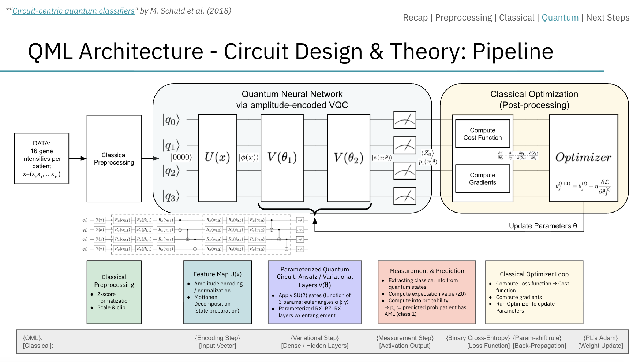Click the {Variational Step} label
The image size is (644, 362).
pos(315,338)
